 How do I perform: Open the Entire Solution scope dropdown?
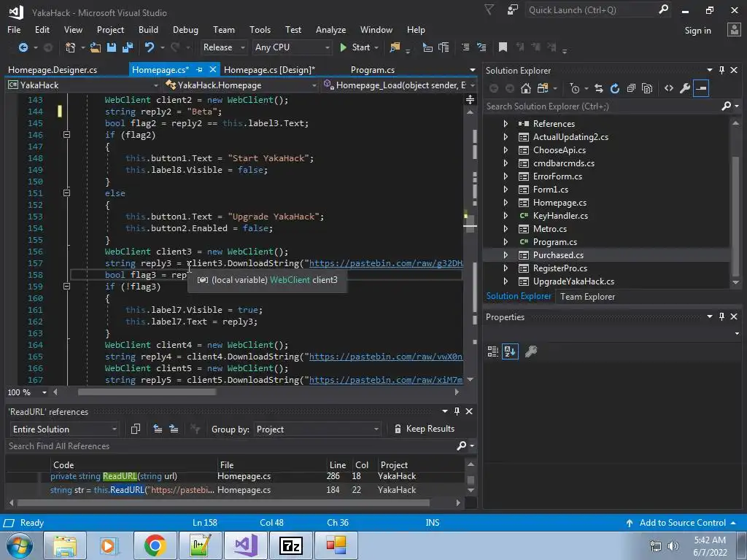[64, 429]
